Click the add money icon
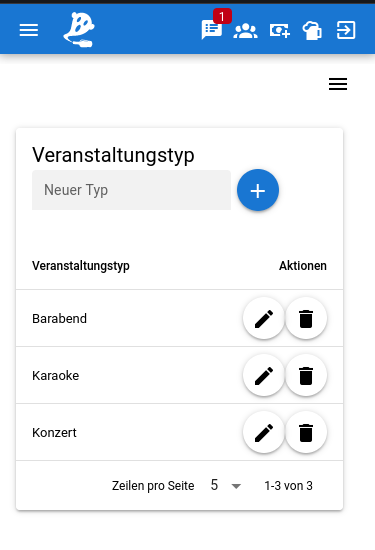 click(280, 31)
